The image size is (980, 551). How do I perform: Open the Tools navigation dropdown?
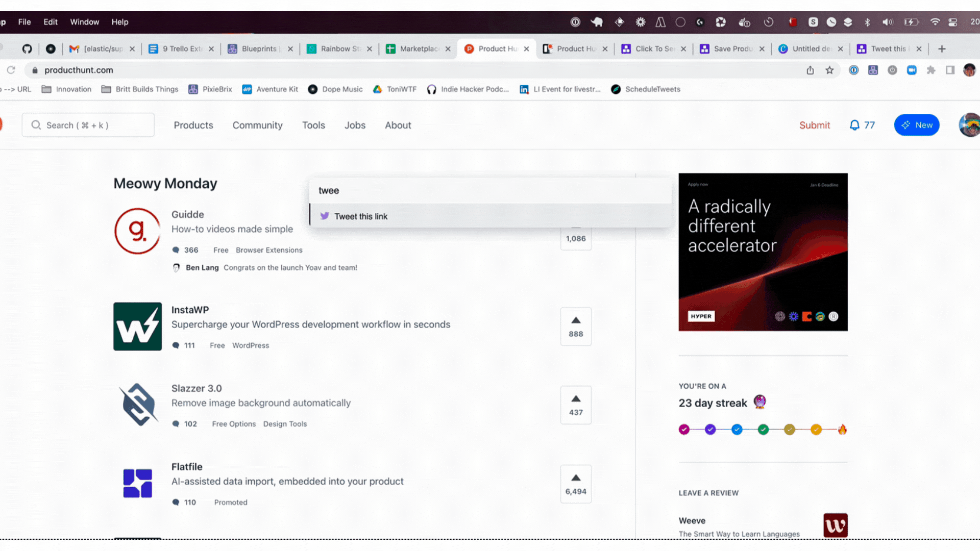point(313,125)
